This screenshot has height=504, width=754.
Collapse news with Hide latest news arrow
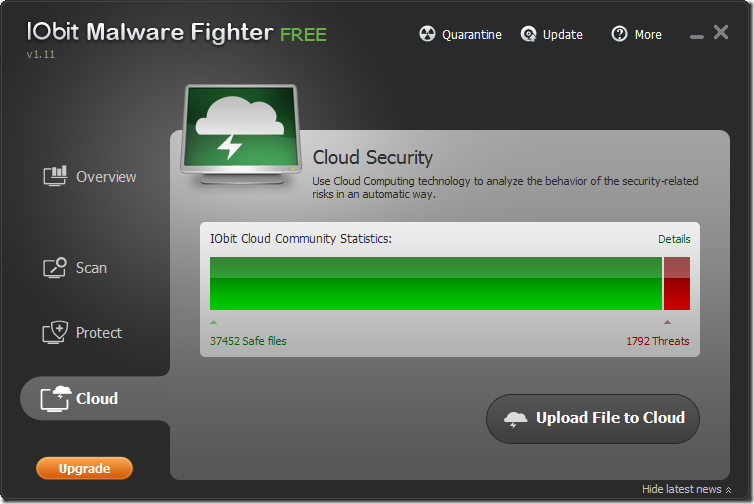coord(729,490)
